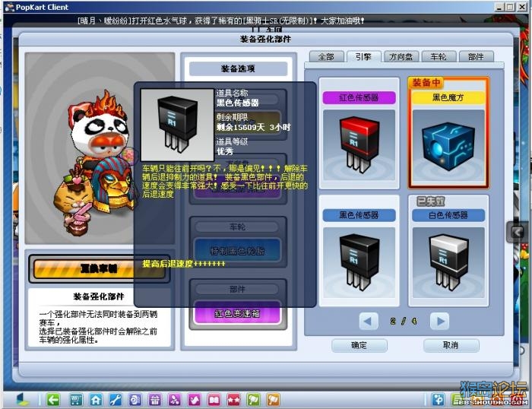Switch to the 方向盘 tab
The height and width of the screenshot is (409, 532).
401,57
